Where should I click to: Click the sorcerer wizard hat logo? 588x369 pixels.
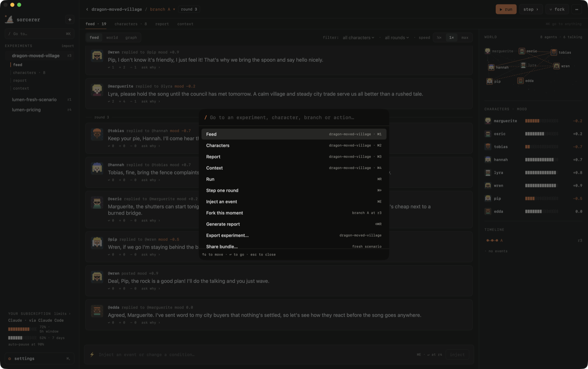click(9, 19)
